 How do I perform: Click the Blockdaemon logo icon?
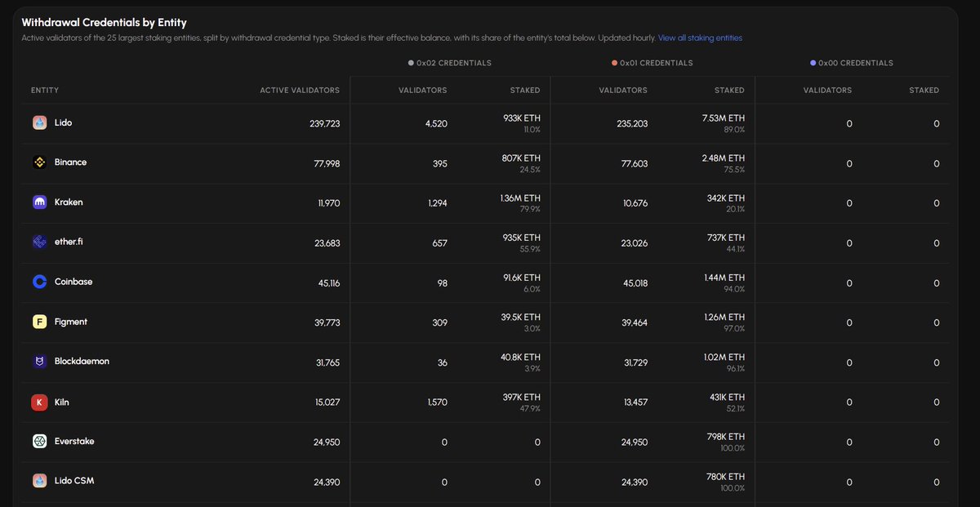[x=39, y=362]
